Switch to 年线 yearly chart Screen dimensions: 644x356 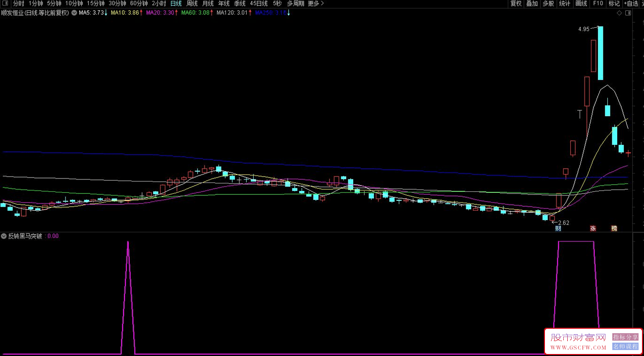[x=224, y=3]
